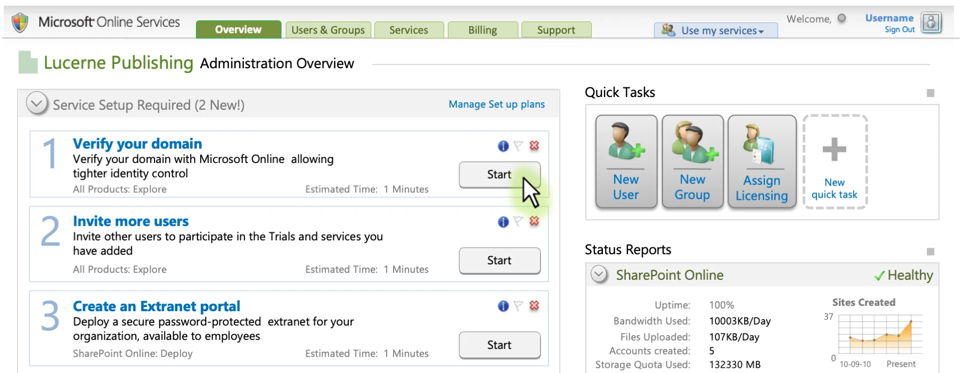Click the Status Reports panel square icon
The image size is (980, 373).
(x=930, y=252)
